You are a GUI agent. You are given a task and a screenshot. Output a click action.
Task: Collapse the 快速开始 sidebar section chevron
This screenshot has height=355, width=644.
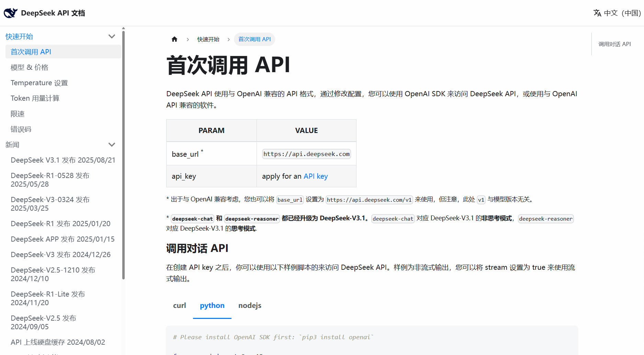tap(112, 36)
